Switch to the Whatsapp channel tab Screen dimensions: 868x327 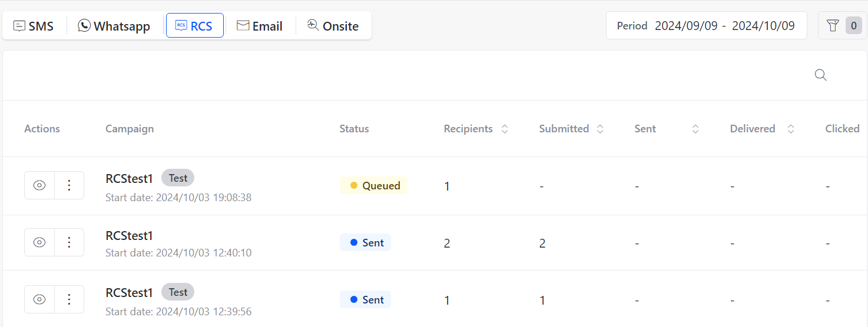point(114,26)
